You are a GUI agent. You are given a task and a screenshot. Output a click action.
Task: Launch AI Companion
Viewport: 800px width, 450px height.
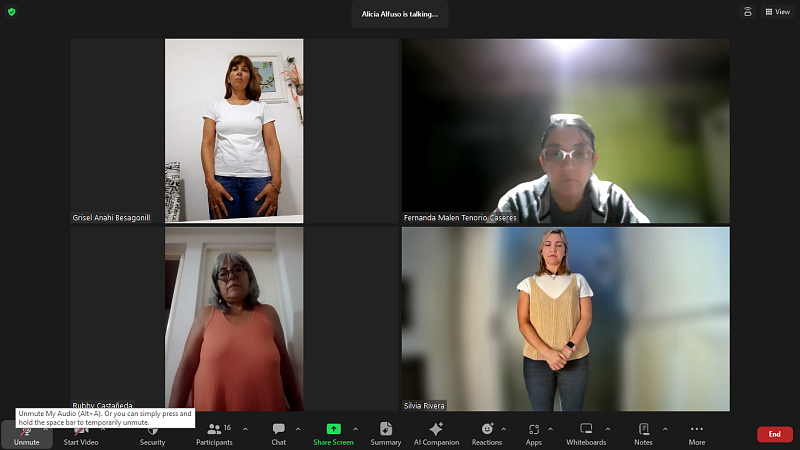[436, 433]
